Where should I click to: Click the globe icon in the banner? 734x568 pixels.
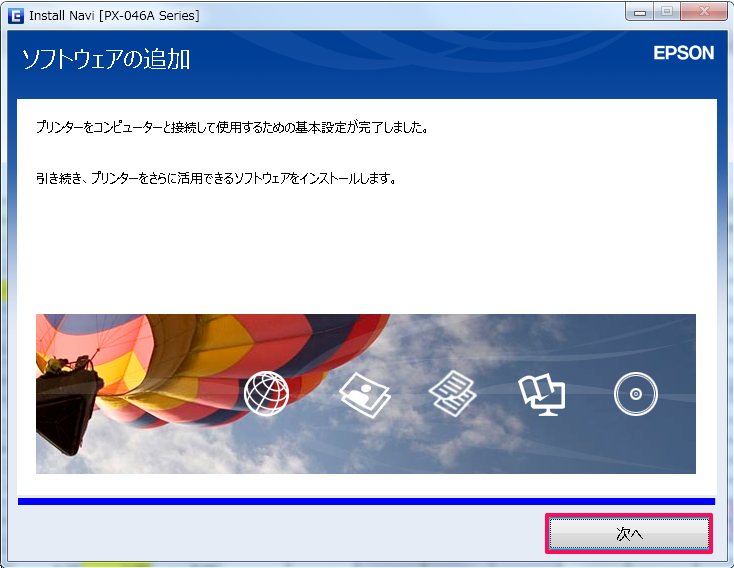tap(266, 395)
